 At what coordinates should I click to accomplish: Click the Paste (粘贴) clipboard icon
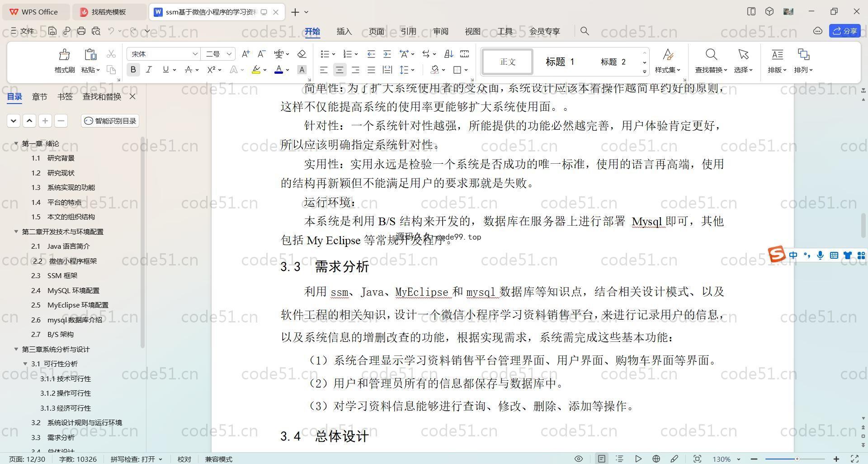point(90,55)
